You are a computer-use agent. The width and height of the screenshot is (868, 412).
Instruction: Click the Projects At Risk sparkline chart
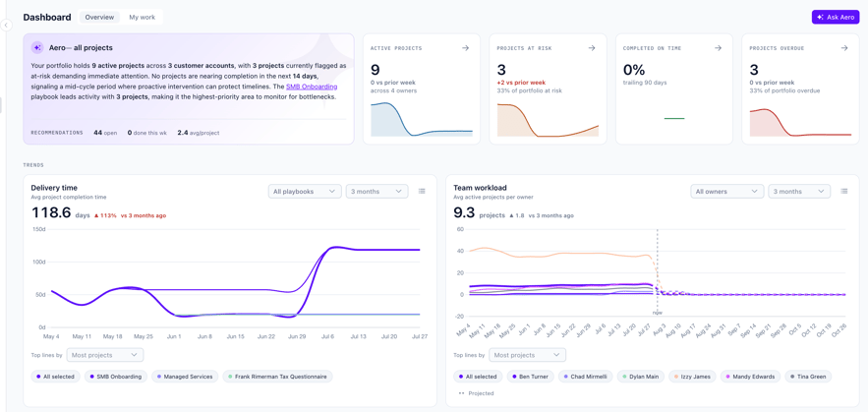(x=548, y=120)
